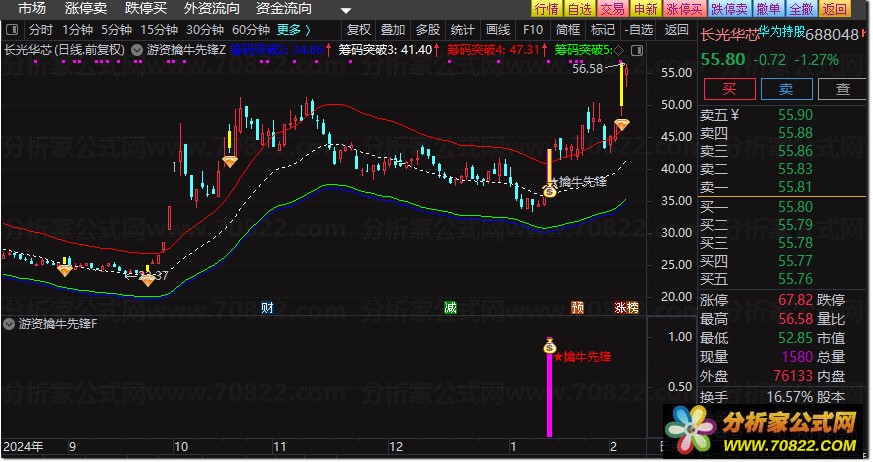Click the diamond icon under October yellow candle
873x462 pixels.
point(229,162)
